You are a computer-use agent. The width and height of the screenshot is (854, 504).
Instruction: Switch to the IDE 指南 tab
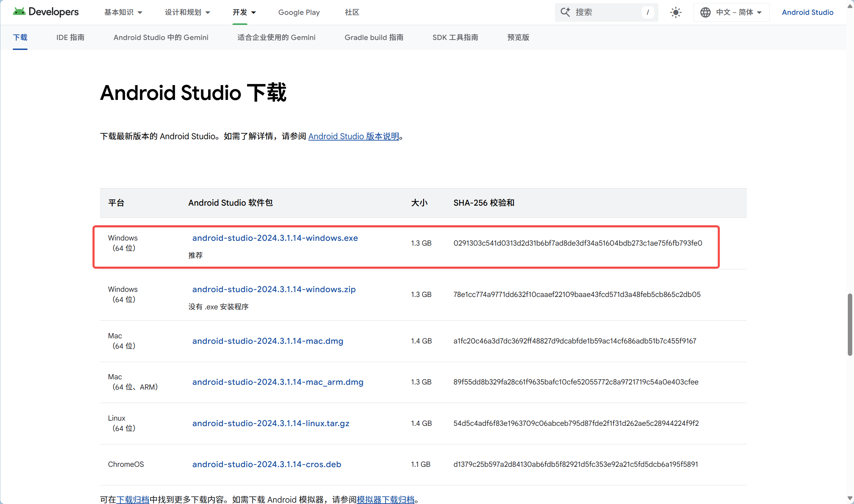(x=70, y=37)
